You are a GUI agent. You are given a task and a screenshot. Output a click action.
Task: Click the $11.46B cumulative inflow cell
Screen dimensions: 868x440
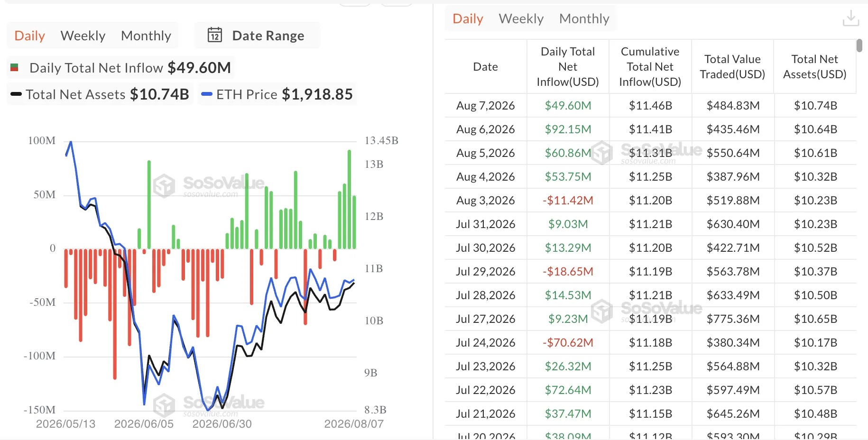point(650,105)
